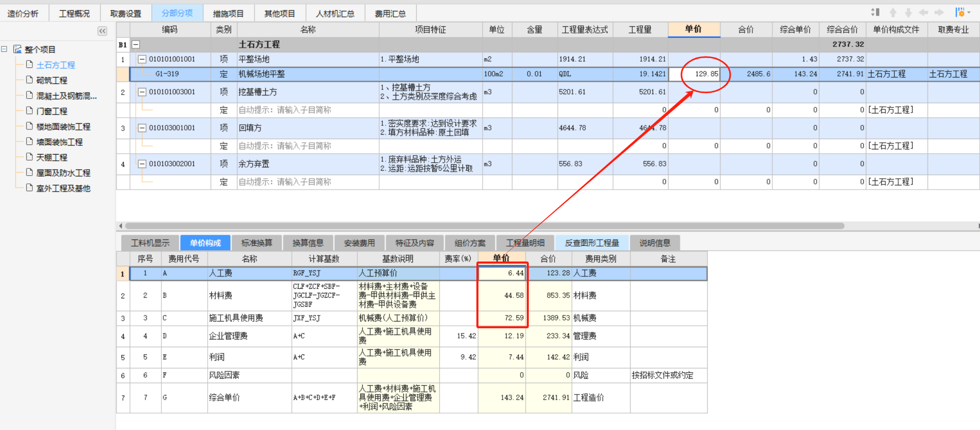Click the move up arrow icon
The width and height of the screenshot is (980, 430).
click(x=893, y=12)
